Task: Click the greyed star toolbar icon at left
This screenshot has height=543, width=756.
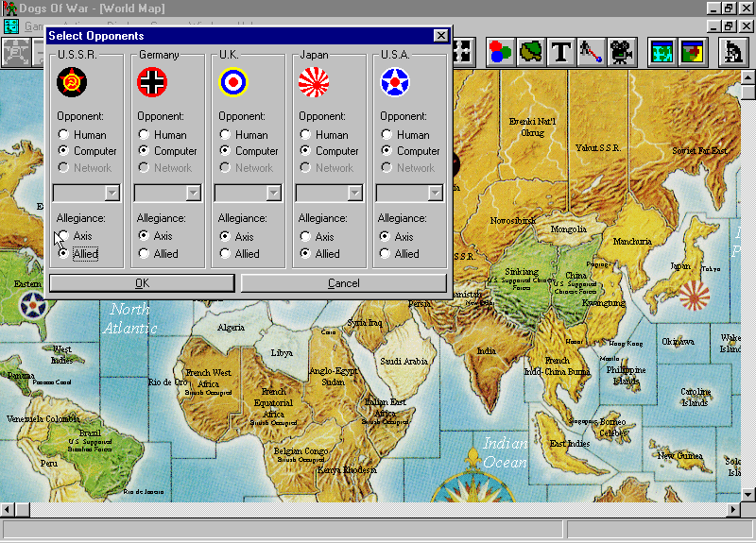Action: coord(16,52)
